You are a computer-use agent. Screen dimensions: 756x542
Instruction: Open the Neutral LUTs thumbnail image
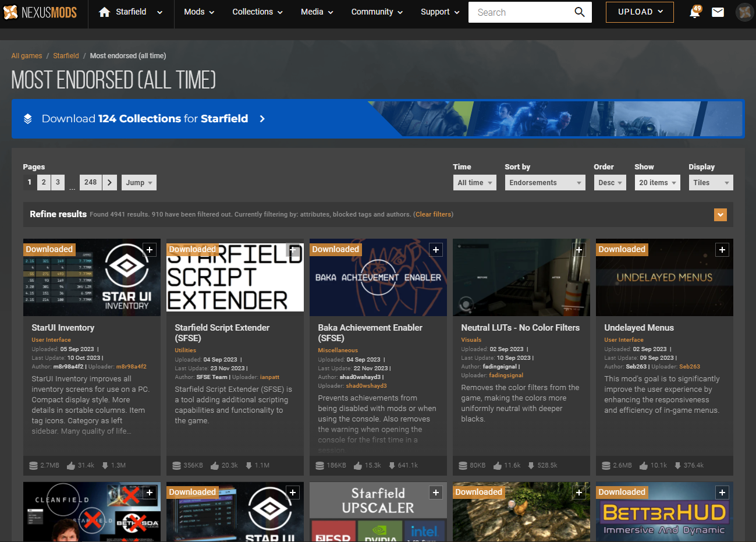(x=521, y=278)
